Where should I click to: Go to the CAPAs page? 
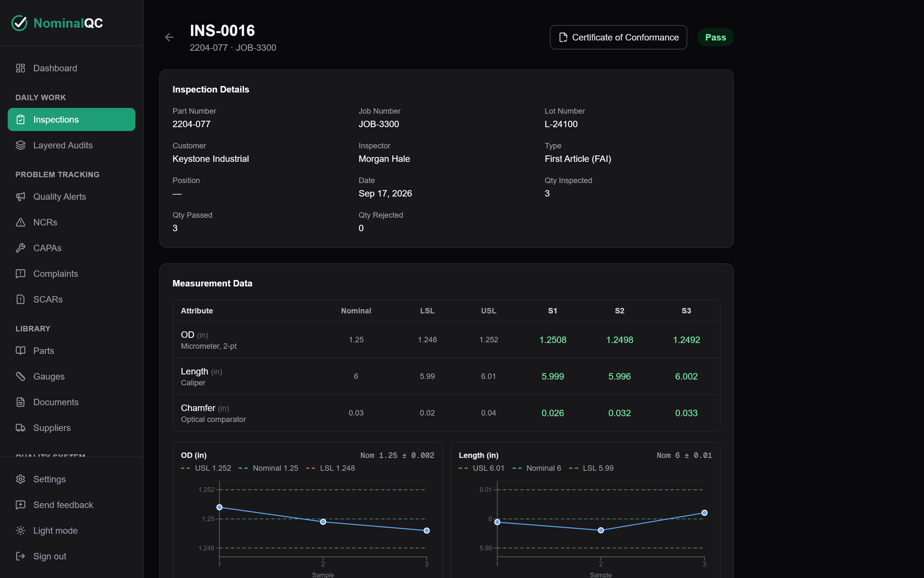(72, 248)
